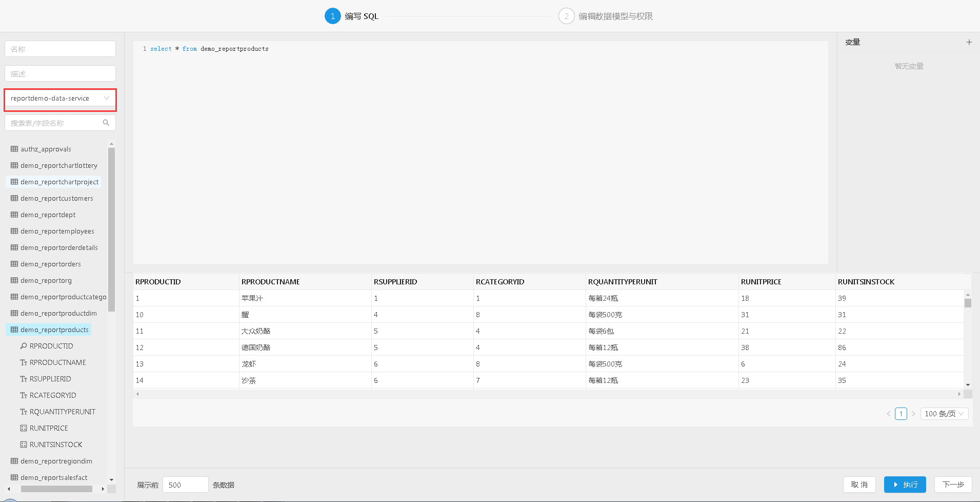Screen dimensions: 980x502
Task: Click the table icon beside demo_reportsalesfact
Action: click(x=14, y=477)
